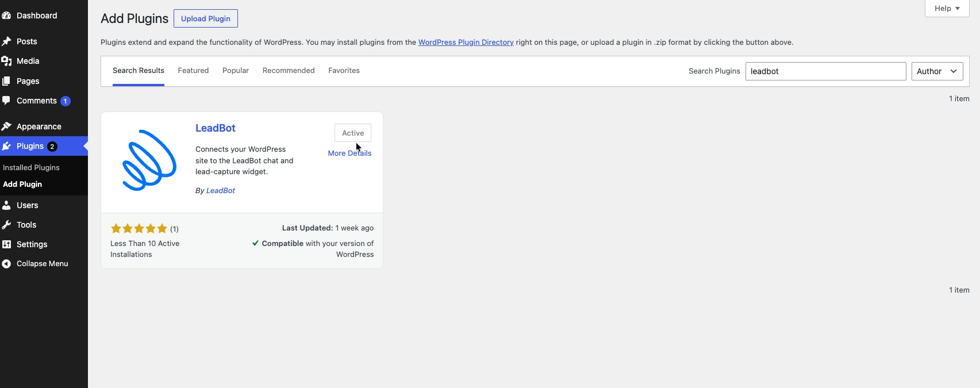The width and height of the screenshot is (980, 388).
Task: Click the Compatible checkmark notice
Action: (313, 249)
